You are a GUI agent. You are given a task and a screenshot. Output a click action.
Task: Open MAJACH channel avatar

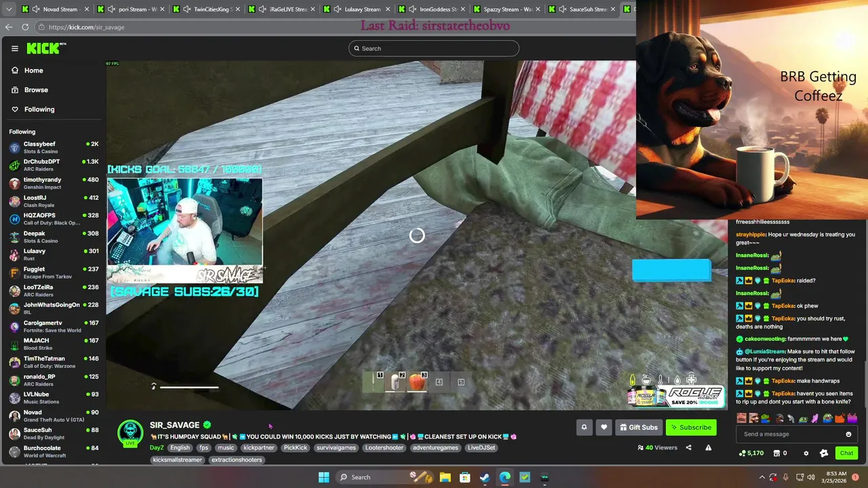14,344
